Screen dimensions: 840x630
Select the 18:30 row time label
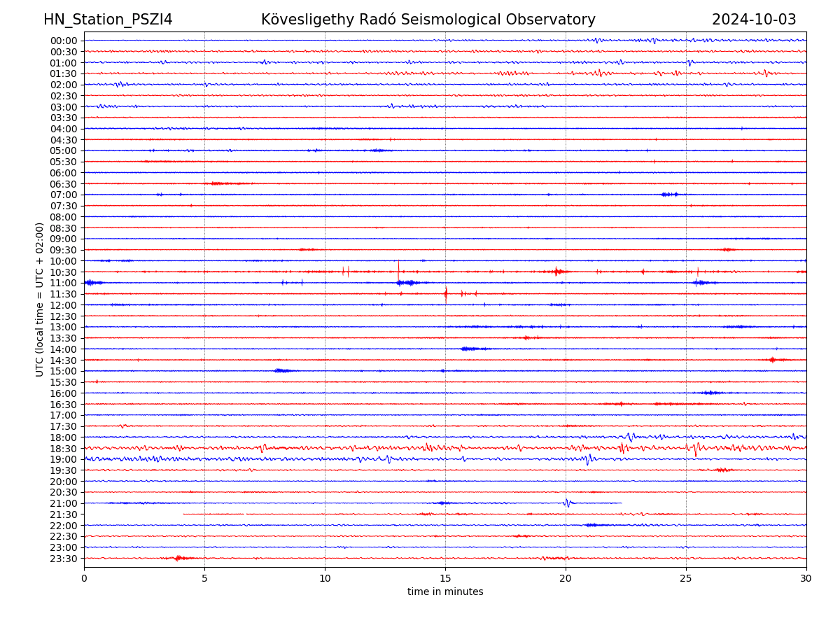pos(63,449)
